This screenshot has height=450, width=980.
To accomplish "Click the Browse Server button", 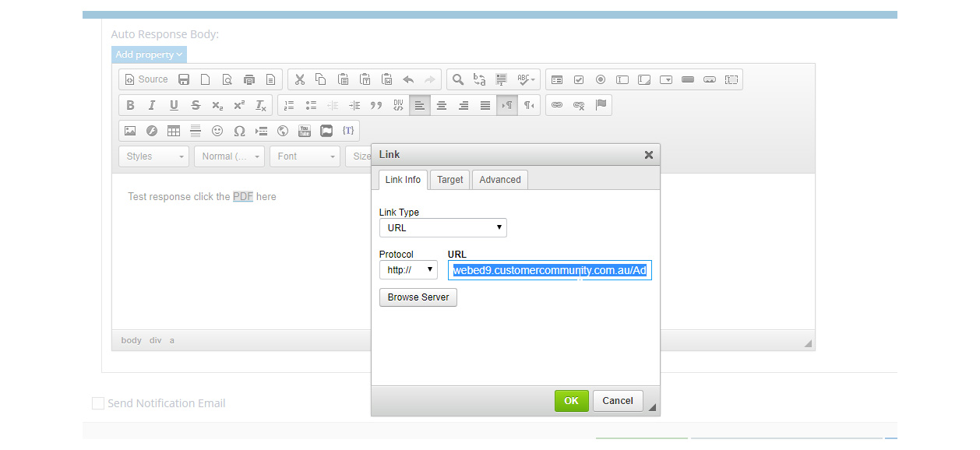I will (418, 297).
